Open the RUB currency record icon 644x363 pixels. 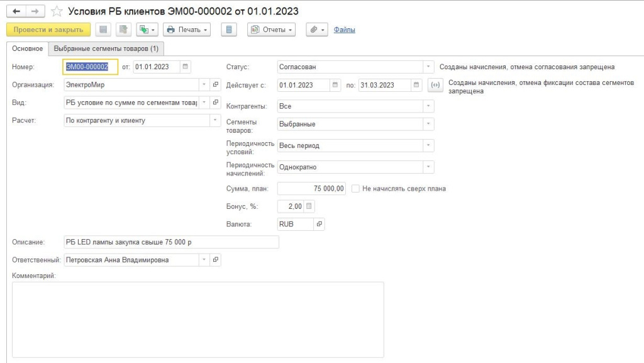coord(319,224)
